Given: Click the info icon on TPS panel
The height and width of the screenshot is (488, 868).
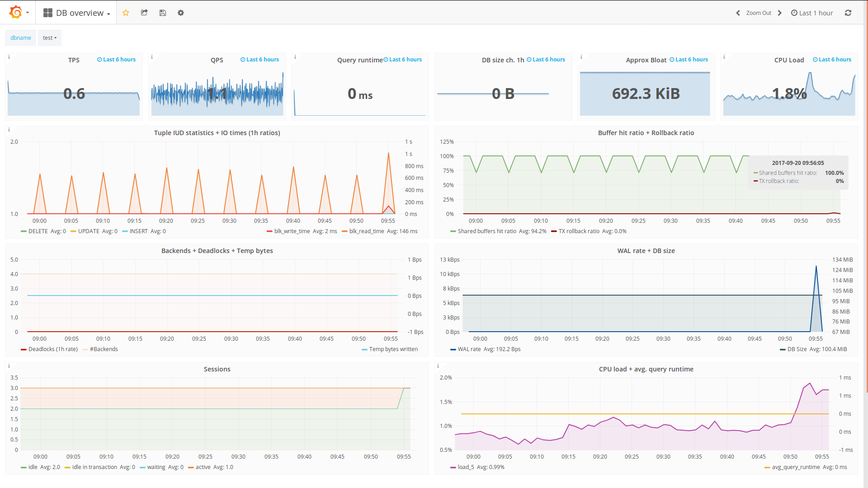Looking at the screenshot, I should coord(9,57).
